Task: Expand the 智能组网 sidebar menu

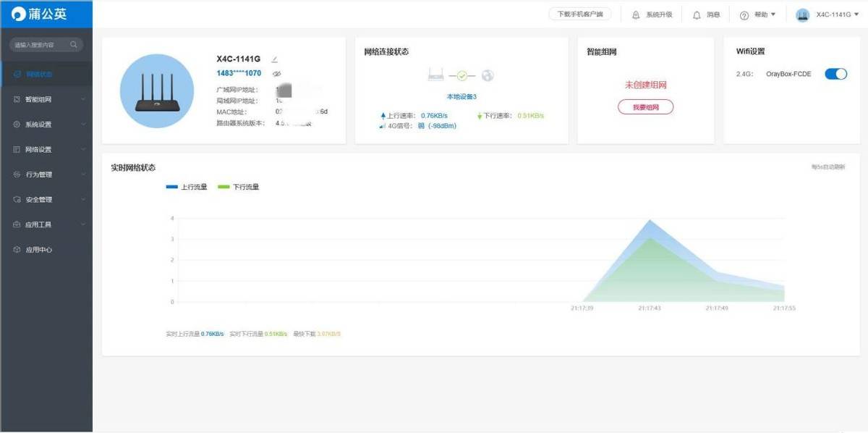Action: (x=46, y=99)
